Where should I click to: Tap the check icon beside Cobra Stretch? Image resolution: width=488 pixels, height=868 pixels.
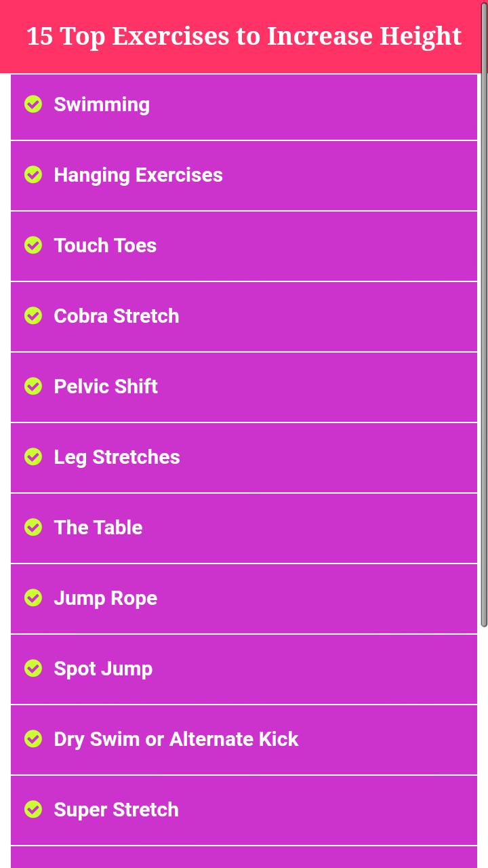(33, 315)
